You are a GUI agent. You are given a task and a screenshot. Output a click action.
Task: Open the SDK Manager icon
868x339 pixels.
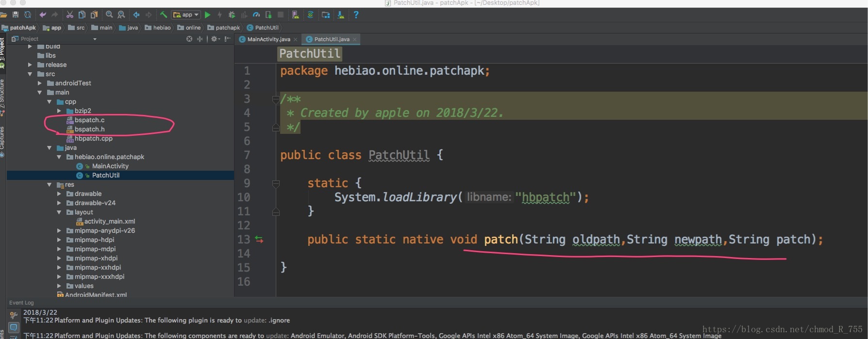(x=340, y=15)
